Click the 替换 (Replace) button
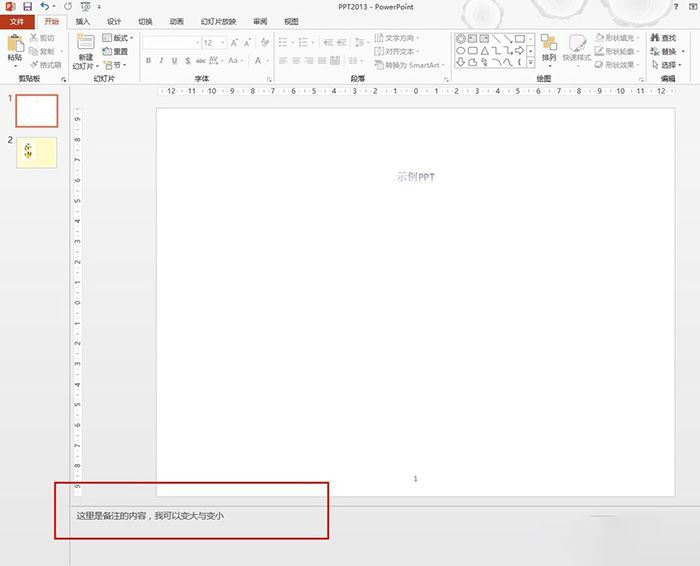700x566 pixels. click(x=667, y=51)
